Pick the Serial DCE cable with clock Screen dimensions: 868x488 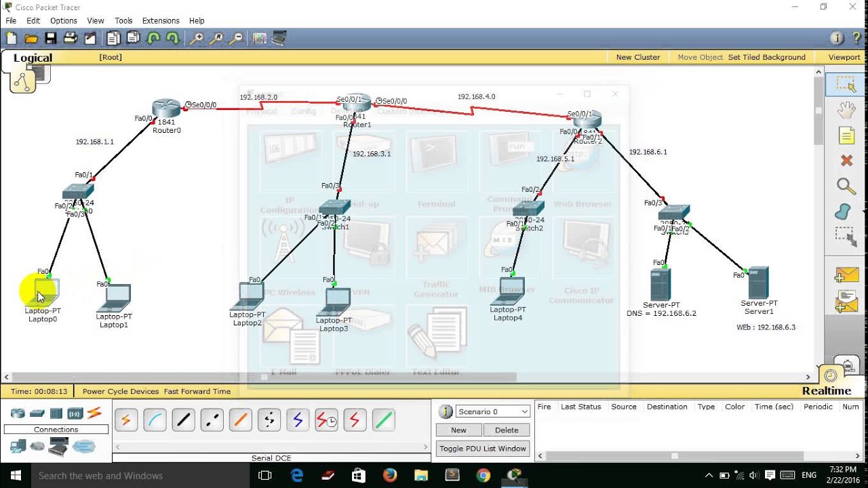pos(326,421)
